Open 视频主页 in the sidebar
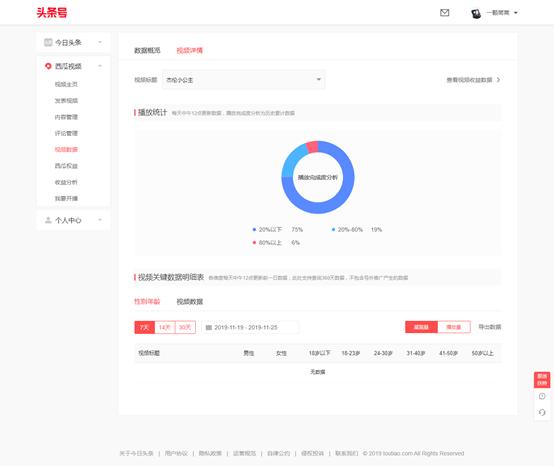Image resolution: width=554 pixels, height=466 pixels. tap(66, 84)
